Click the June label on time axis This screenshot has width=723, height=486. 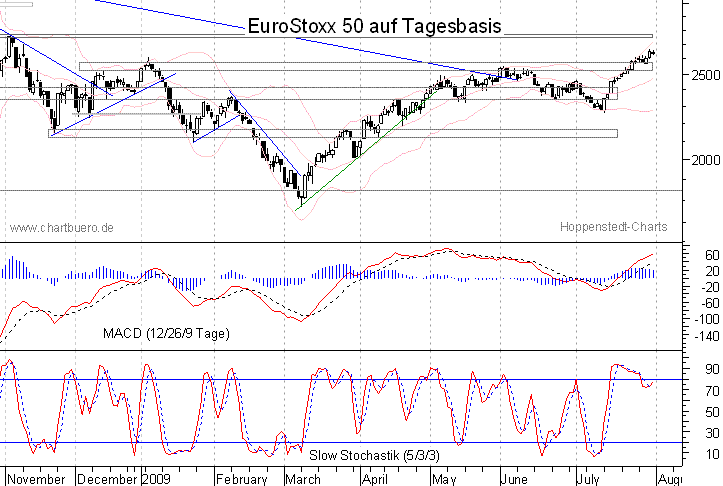[x=512, y=478]
